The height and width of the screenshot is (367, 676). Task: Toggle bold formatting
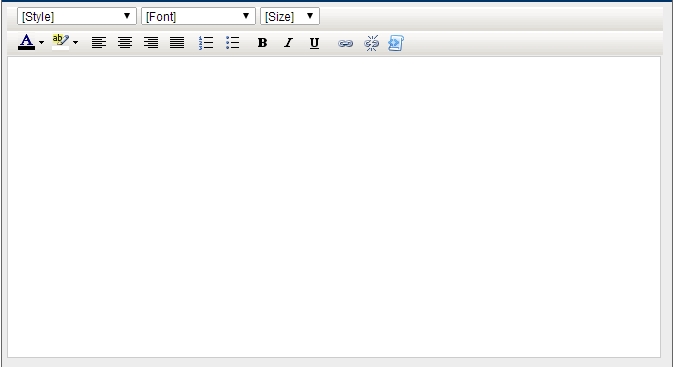coord(262,43)
